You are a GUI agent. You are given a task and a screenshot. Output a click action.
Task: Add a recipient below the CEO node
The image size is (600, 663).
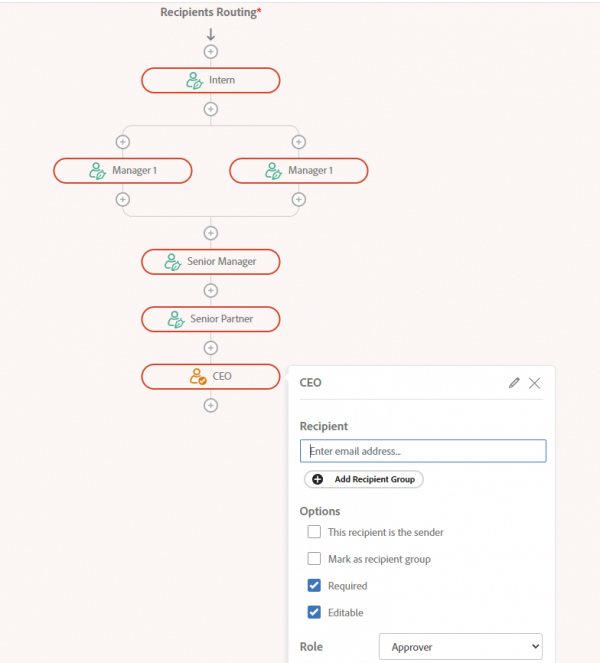(x=211, y=405)
